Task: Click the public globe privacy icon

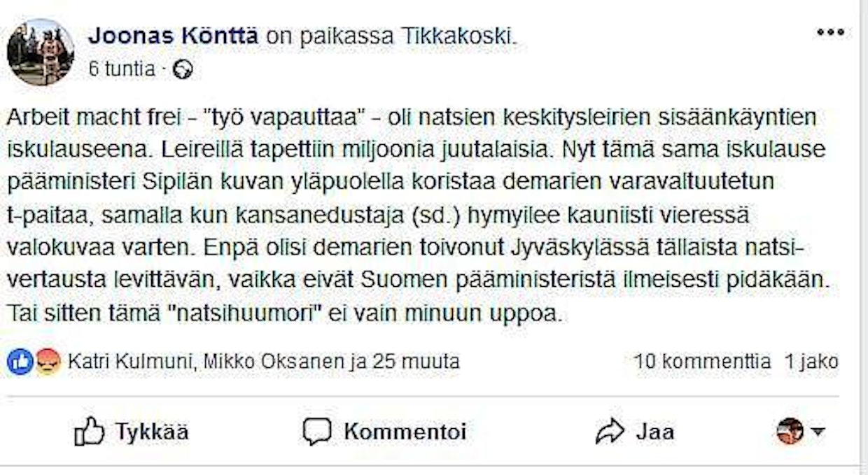Action: click(183, 71)
